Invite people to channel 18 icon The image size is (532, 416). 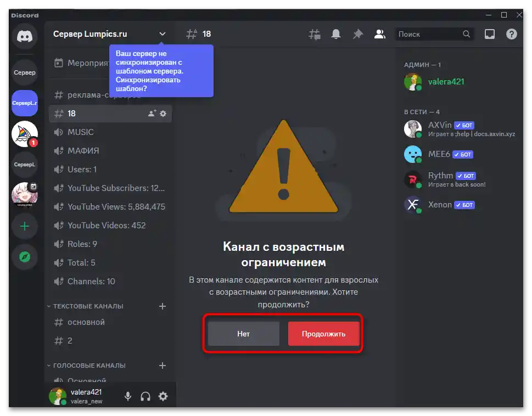pyautogui.click(x=152, y=113)
